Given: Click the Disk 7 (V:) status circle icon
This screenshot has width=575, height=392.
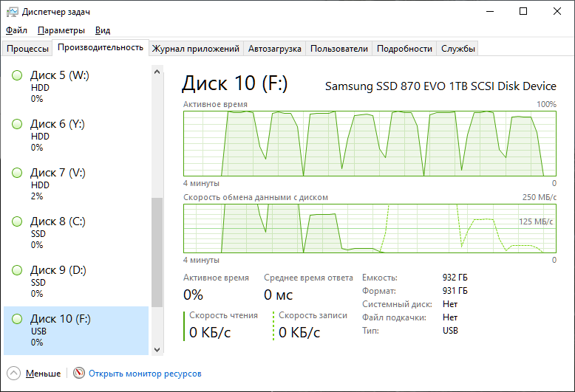Looking at the screenshot, I should 17,173.
